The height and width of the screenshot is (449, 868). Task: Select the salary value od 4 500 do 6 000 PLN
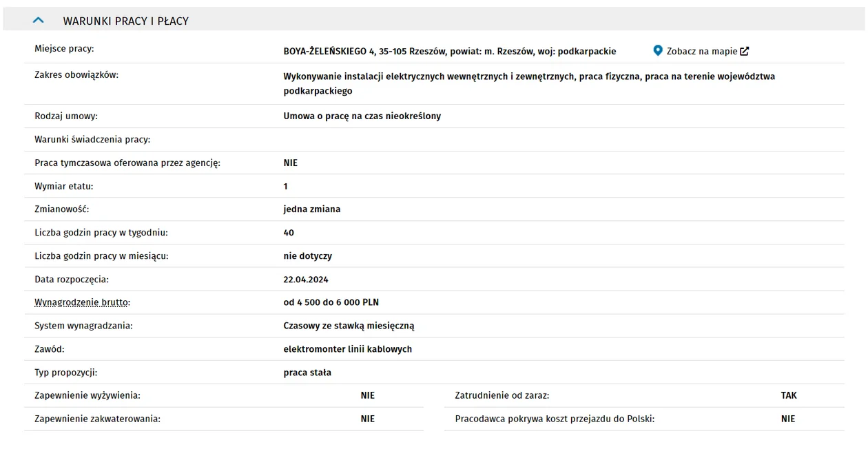tap(331, 302)
